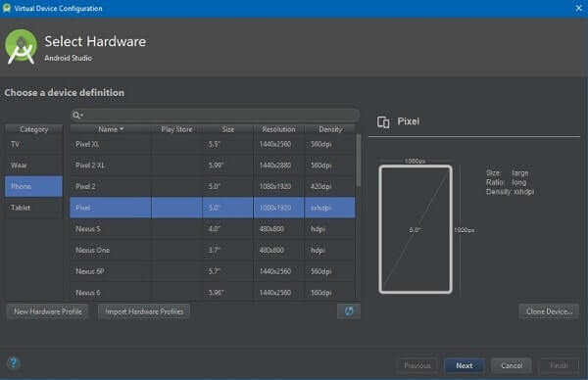The image size is (588, 380).
Task: Select the TV category
Action: pos(33,144)
